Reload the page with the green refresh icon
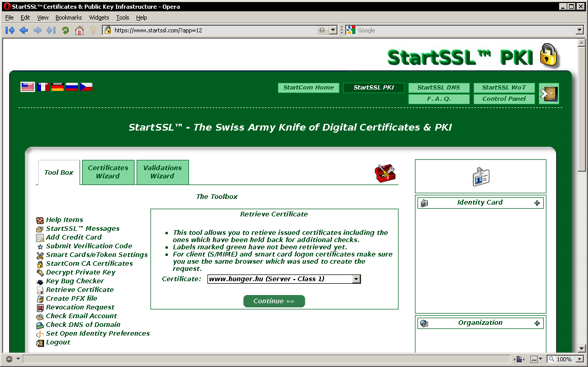The height and width of the screenshot is (367, 588). point(65,30)
